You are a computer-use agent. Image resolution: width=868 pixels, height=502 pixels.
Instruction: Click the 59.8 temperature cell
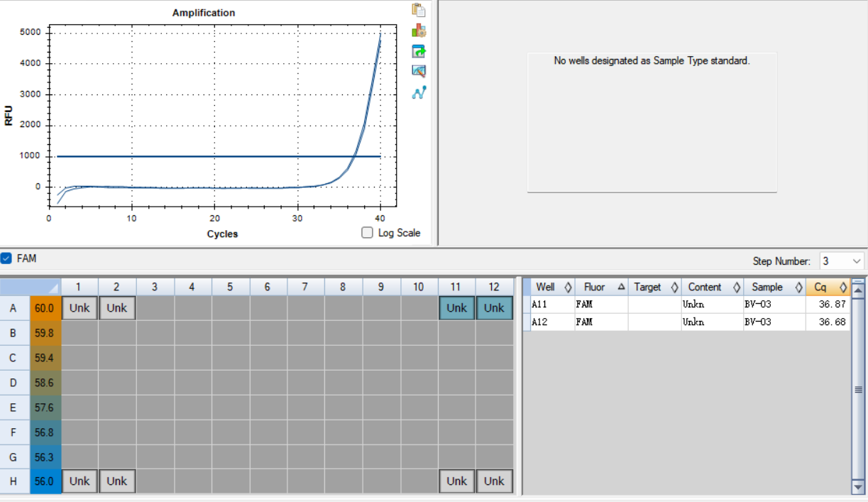[x=45, y=333]
